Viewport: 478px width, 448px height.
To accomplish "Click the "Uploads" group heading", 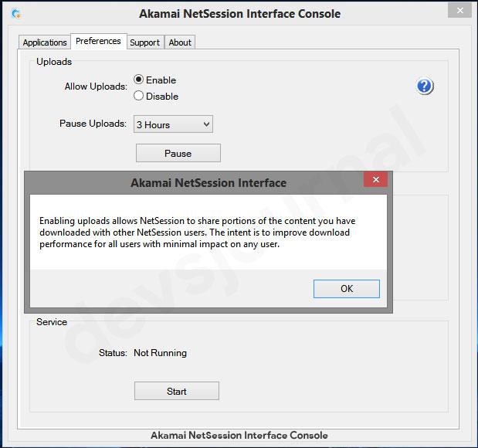I will (x=54, y=62).
